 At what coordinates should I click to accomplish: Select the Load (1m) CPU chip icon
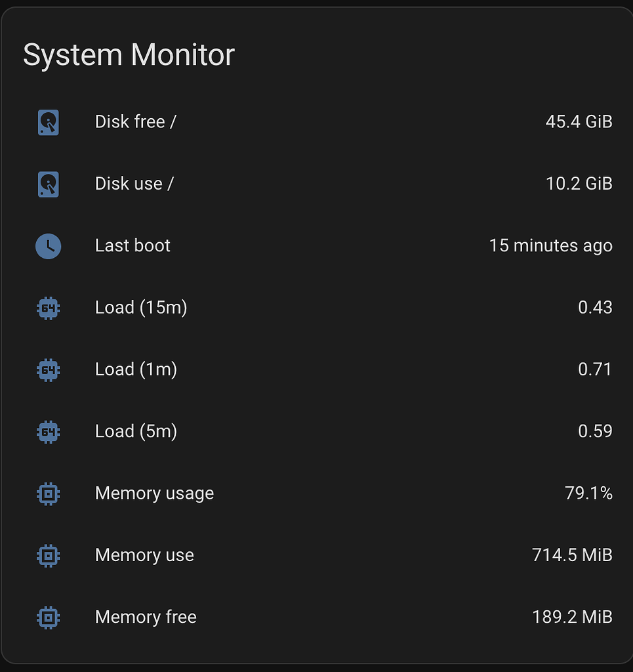pos(47,369)
